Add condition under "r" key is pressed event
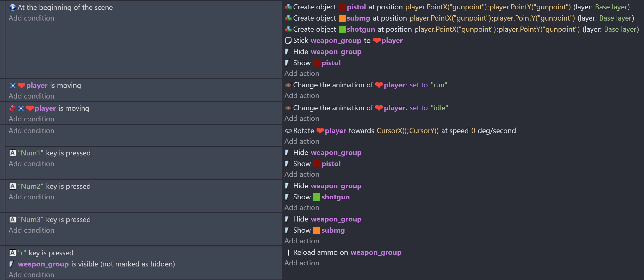Viewport: 644px width, 280px height. pos(31,275)
